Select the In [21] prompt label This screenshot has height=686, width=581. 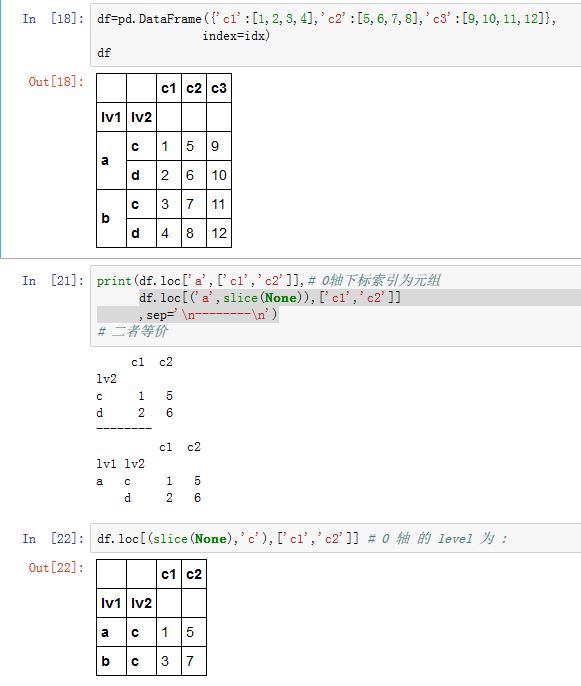coord(52,280)
